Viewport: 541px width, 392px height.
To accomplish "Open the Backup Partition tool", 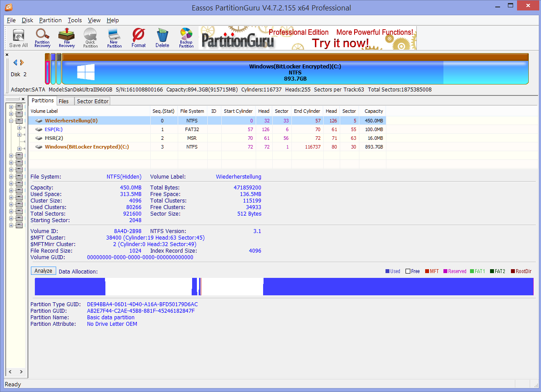I will [x=186, y=38].
